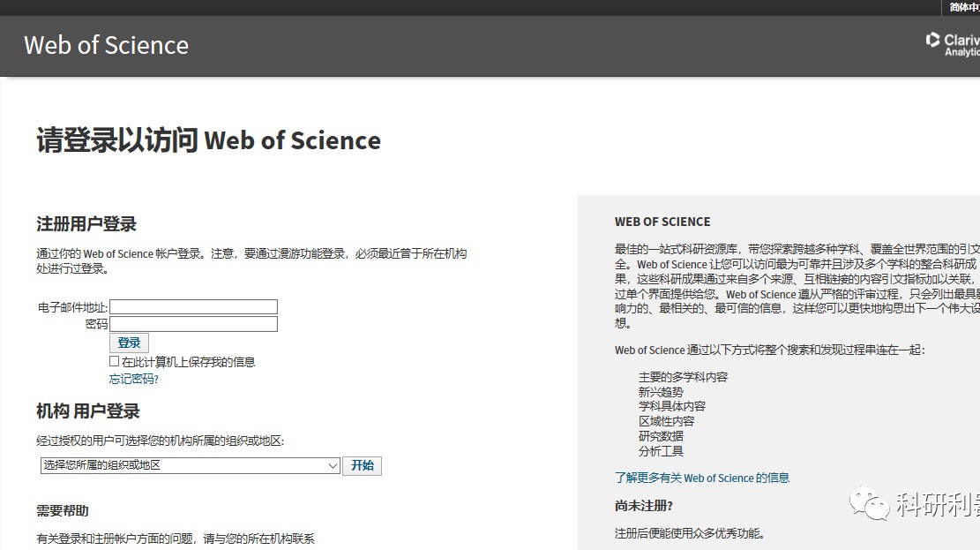Click the 分析工具 list item
This screenshot has width=980, height=550.
(x=661, y=451)
